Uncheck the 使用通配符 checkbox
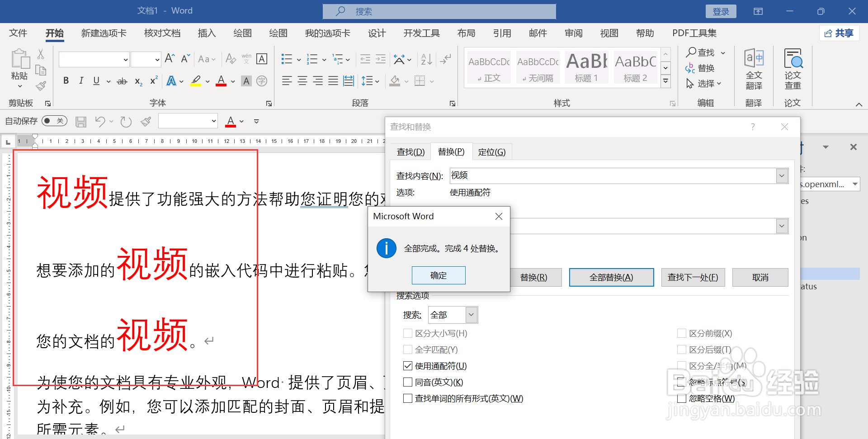Viewport: 868px width, 439px height. [x=408, y=366]
